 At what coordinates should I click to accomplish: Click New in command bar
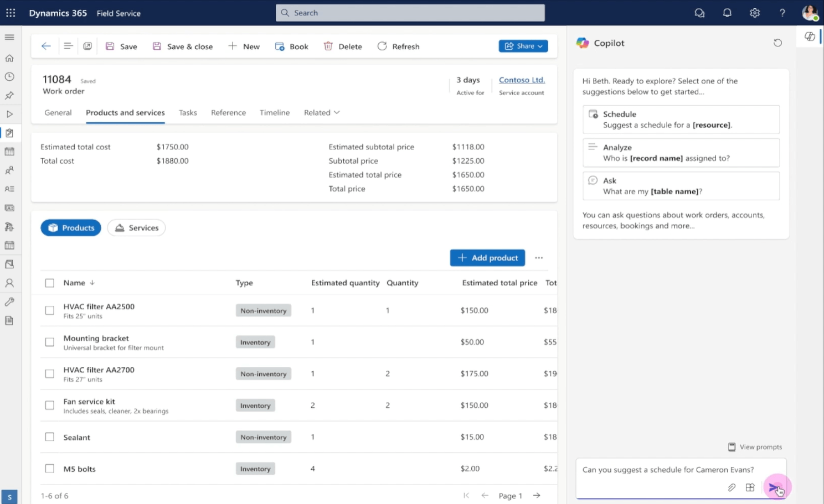pyautogui.click(x=244, y=46)
